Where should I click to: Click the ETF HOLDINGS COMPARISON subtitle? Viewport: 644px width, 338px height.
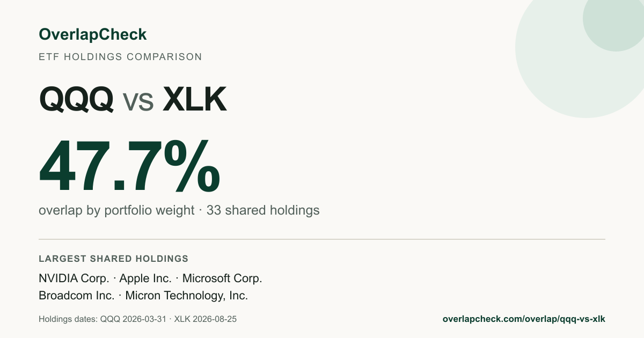click(x=120, y=56)
